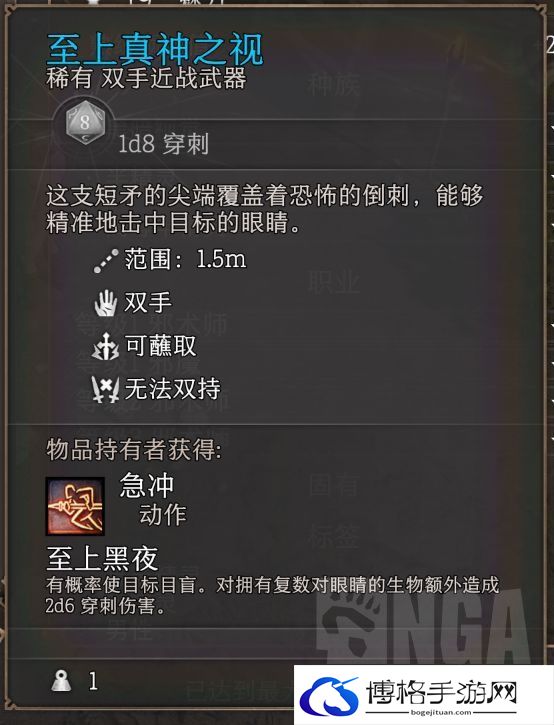This screenshot has width=554, height=725.
Task: Click the 1d8 穿刺 damage text
Action: (164, 144)
